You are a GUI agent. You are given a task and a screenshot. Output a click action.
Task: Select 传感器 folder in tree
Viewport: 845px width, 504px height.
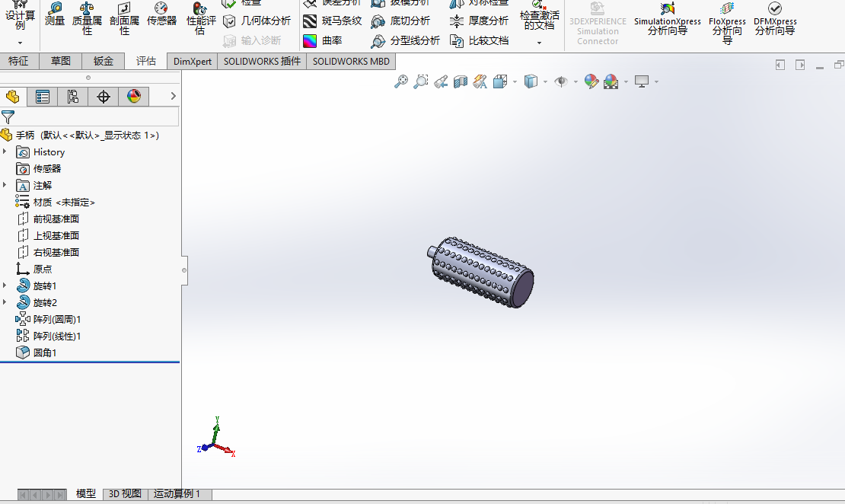point(39,168)
